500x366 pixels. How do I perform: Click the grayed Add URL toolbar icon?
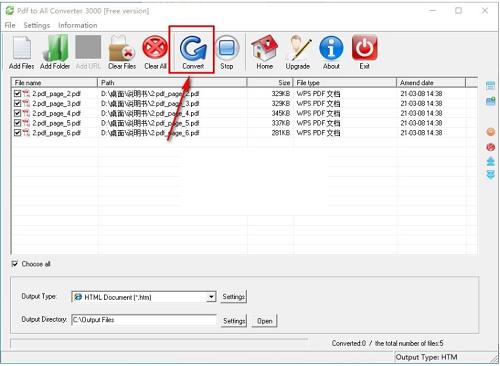point(88,47)
